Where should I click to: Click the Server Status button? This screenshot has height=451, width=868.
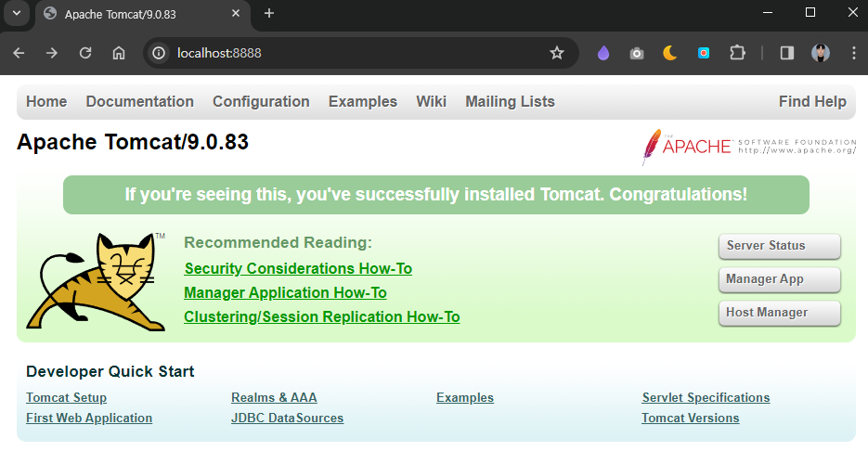(x=780, y=246)
